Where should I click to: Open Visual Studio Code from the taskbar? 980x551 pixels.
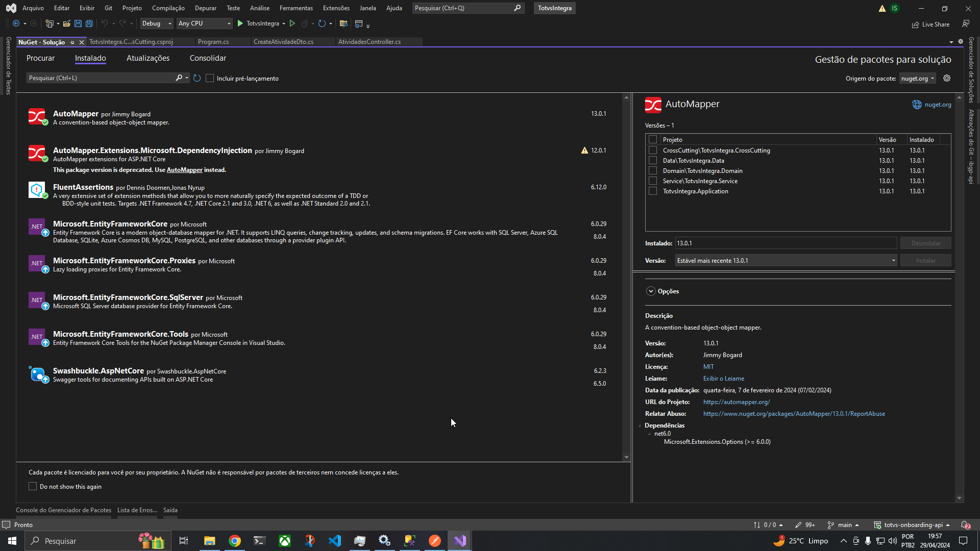point(335,541)
